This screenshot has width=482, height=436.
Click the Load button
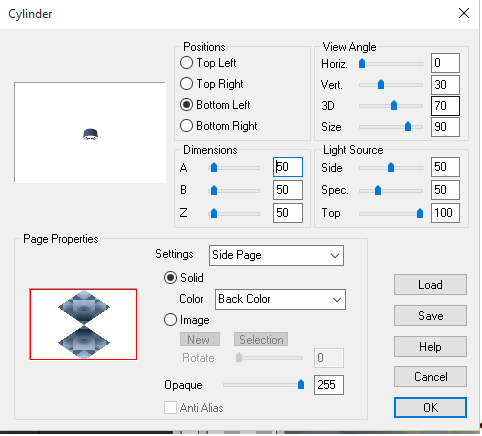pos(430,285)
